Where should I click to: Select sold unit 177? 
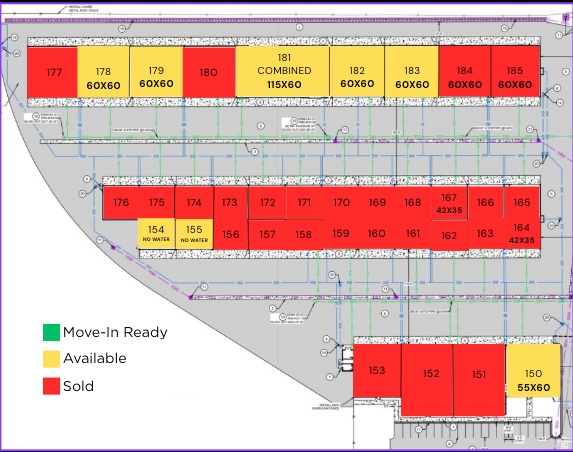[52, 72]
